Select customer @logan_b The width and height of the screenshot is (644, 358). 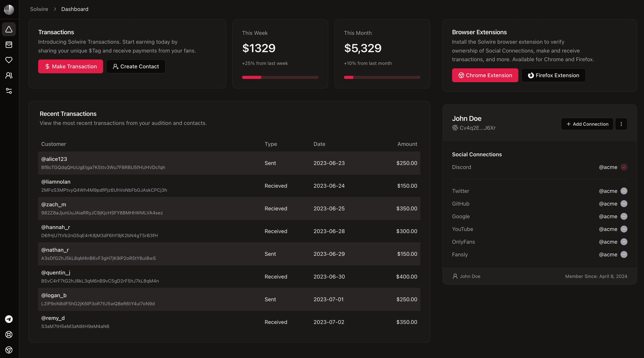click(x=54, y=295)
